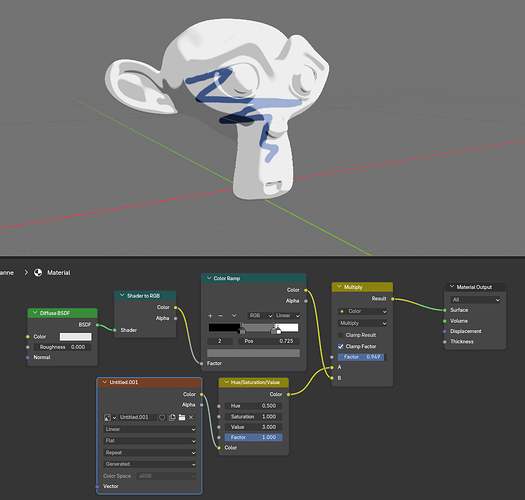Collapse the Multiply node
The width and height of the screenshot is (525, 500).
[x=339, y=287]
